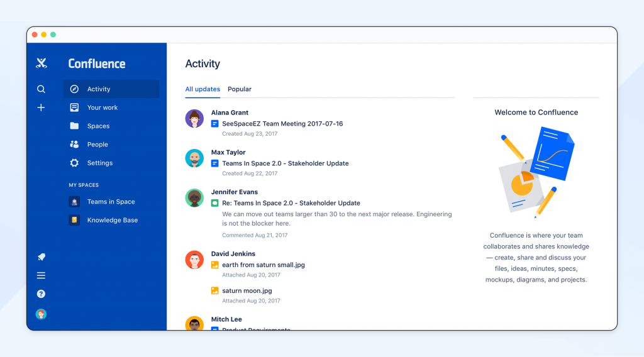The height and width of the screenshot is (357, 644).
Task: Open SeeSpaceEZ Team Meeting 2017-07-16 page
Action: tap(282, 124)
